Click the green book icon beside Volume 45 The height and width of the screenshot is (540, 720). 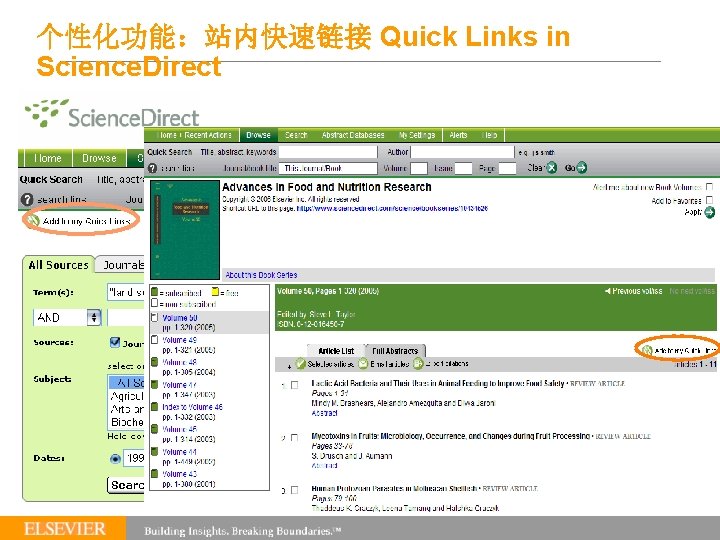pos(155,429)
